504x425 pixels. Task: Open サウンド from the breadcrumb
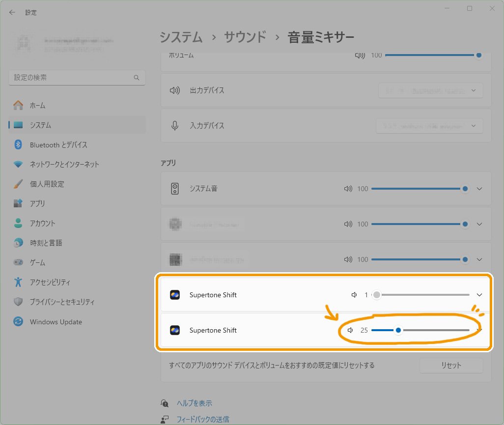click(x=245, y=36)
